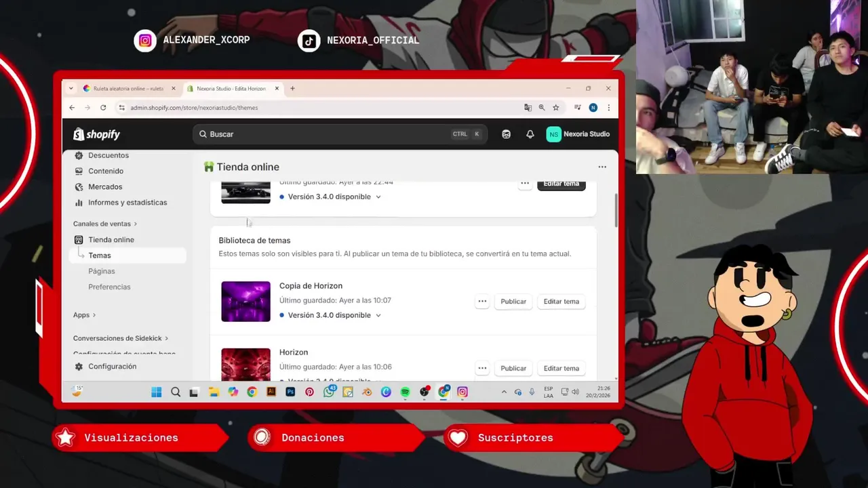
Task: Open Spotify from taskbar
Action: pos(405,392)
